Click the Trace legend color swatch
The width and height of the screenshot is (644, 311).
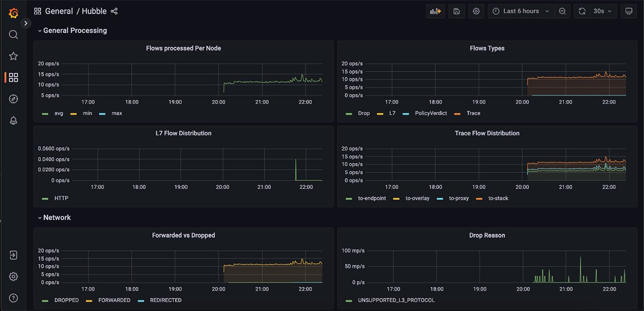[x=457, y=114]
